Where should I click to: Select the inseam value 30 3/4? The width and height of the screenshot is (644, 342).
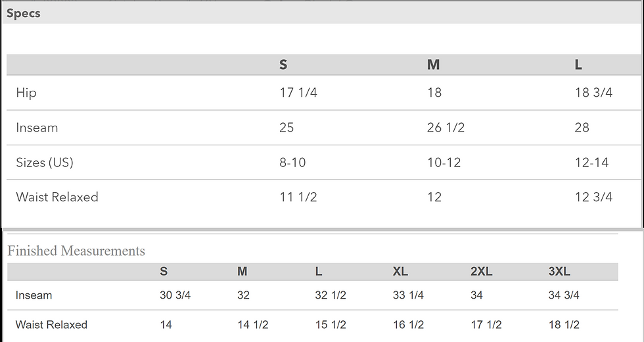175,295
